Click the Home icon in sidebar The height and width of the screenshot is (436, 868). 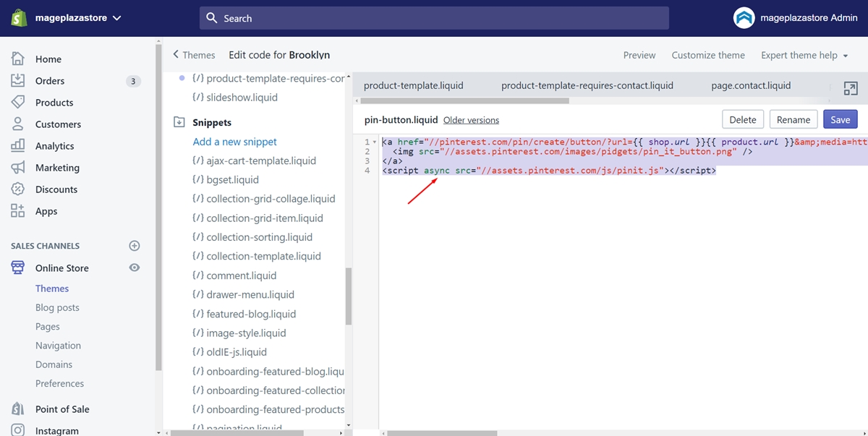click(x=18, y=59)
